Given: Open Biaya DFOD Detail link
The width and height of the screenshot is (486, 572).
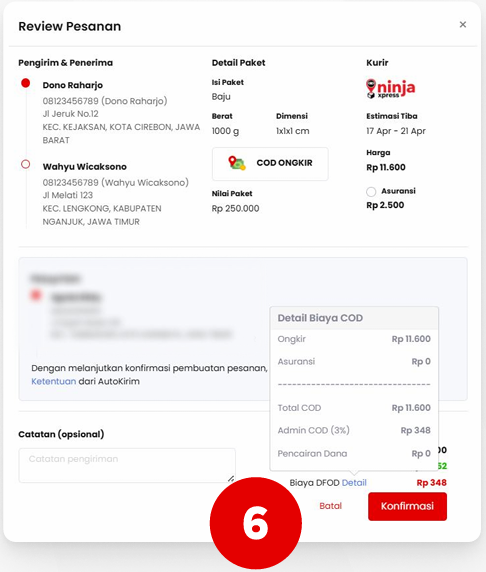Looking at the screenshot, I should (x=354, y=483).
